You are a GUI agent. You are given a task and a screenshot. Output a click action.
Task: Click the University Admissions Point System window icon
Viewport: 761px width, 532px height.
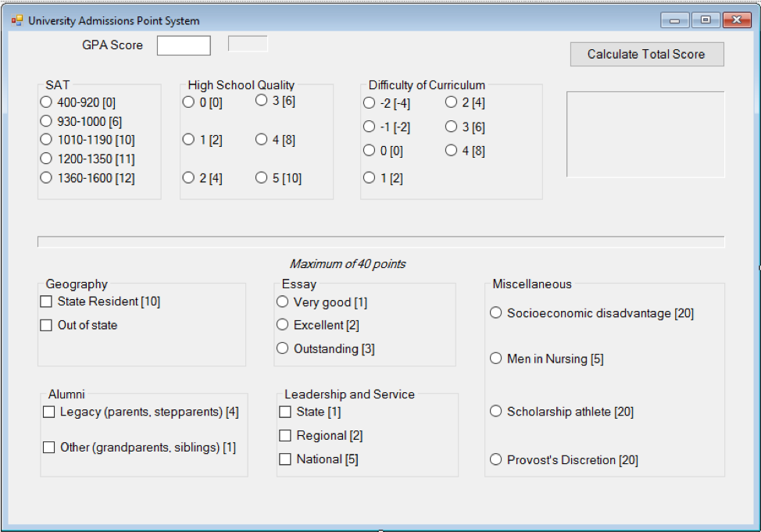tap(17, 20)
